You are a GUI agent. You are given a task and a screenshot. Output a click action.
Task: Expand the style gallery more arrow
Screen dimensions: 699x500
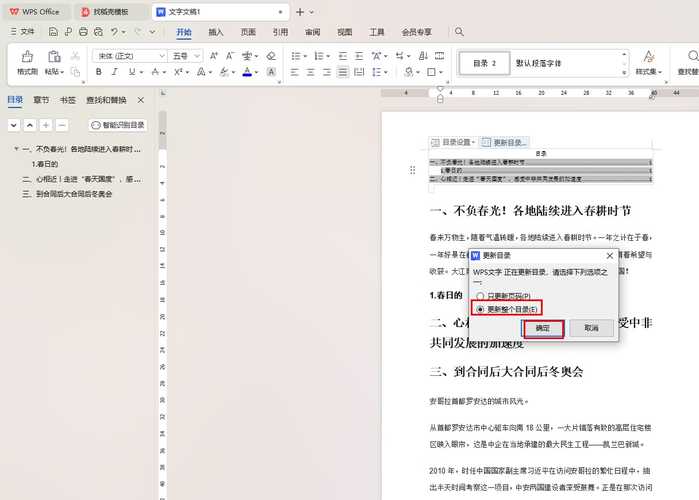pyautogui.click(x=624, y=72)
